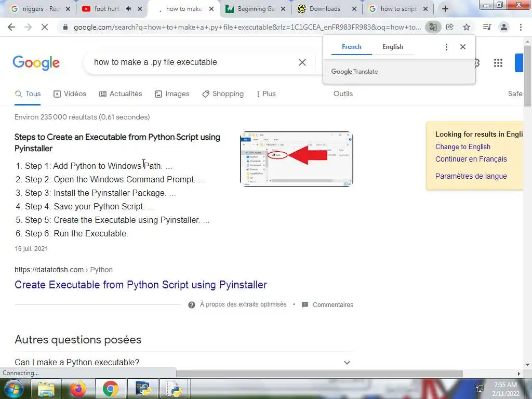Expand 'Can I make a Python executable?' question

tap(183, 362)
